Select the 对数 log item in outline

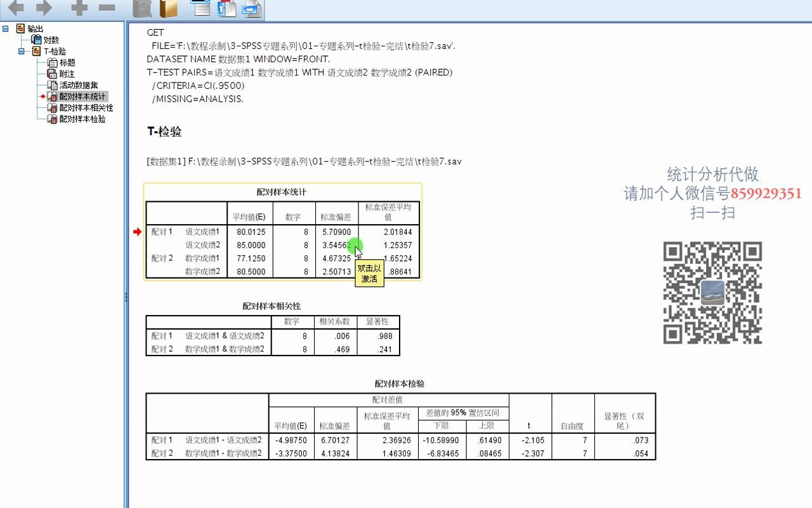click(51, 40)
